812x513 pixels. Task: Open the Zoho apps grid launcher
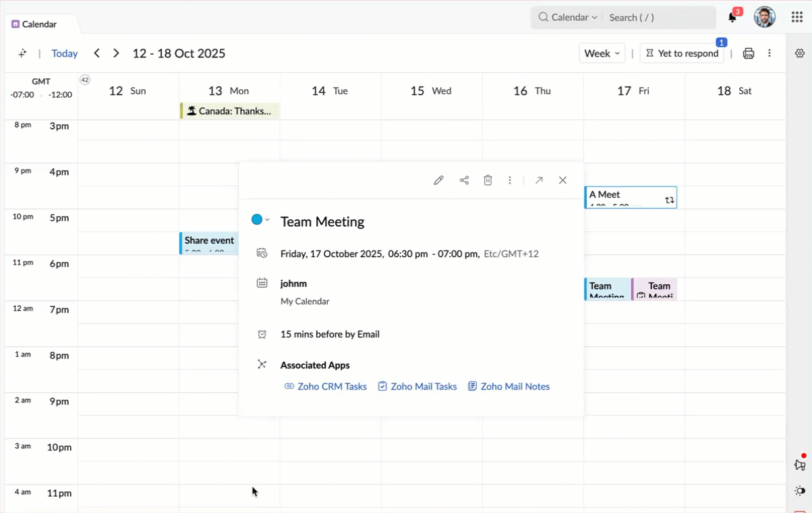(x=796, y=17)
